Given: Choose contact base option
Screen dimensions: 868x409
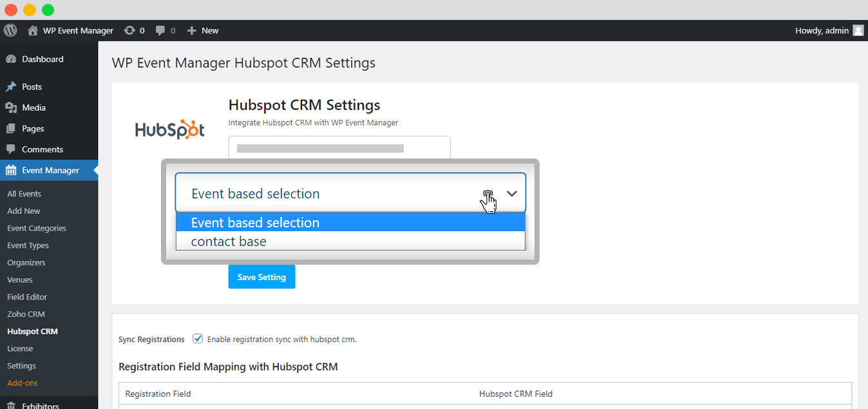Looking at the screenshot, I should point(350,241).
